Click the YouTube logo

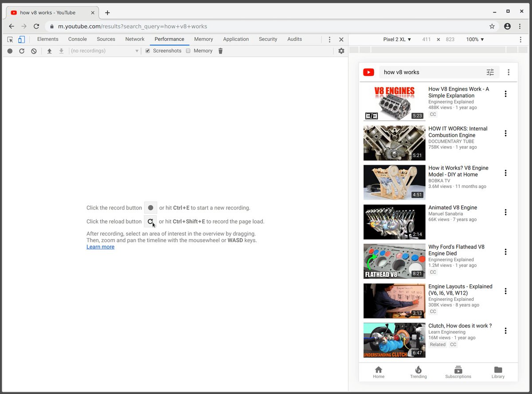(368, 72)
